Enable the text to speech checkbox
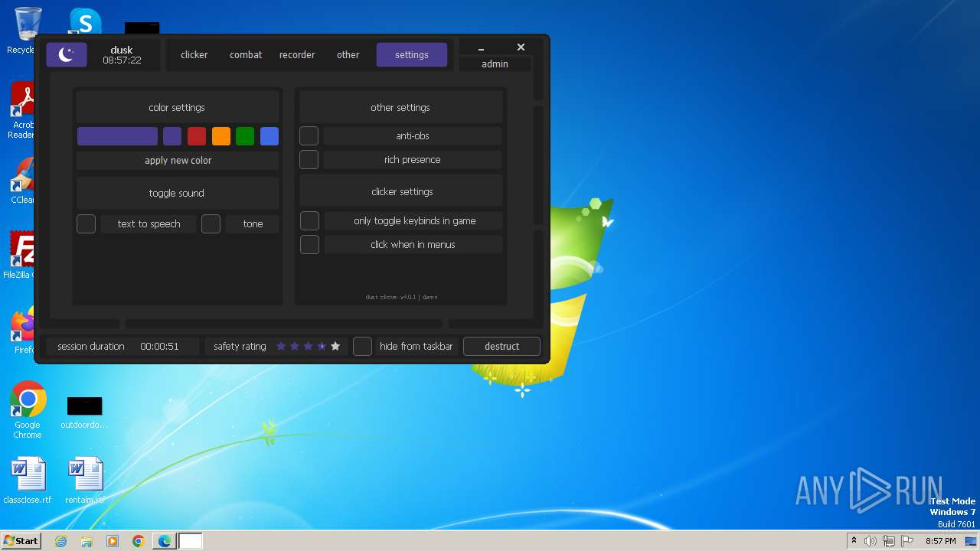Image resolution: width=980 pixels, height=551 pixels. pyautogui.click(x=87, y=224)
